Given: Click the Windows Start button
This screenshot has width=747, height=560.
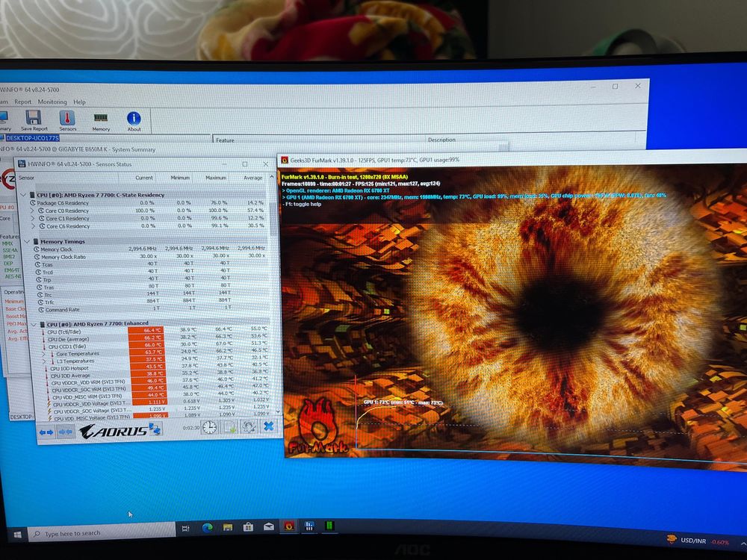Looking at the screenshot, I should point(18,535).
